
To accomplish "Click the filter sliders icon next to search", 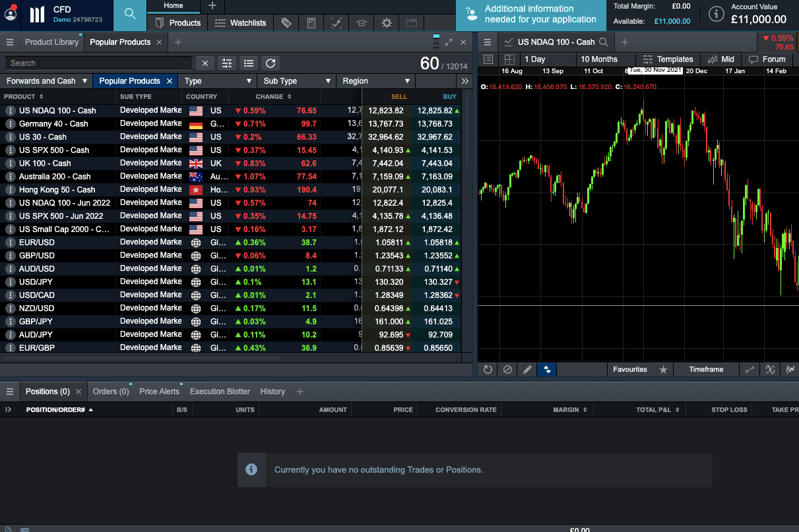I will [228, 63].
